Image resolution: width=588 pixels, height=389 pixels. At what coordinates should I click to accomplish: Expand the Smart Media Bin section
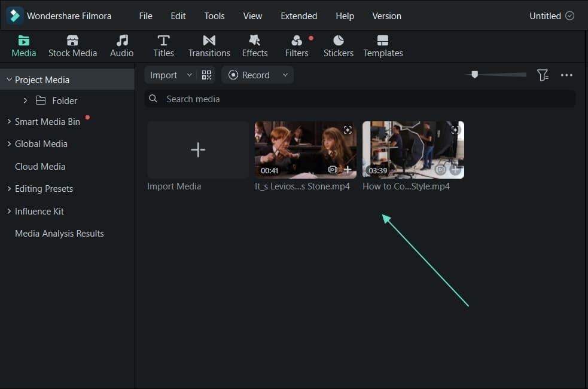(9, 121)
